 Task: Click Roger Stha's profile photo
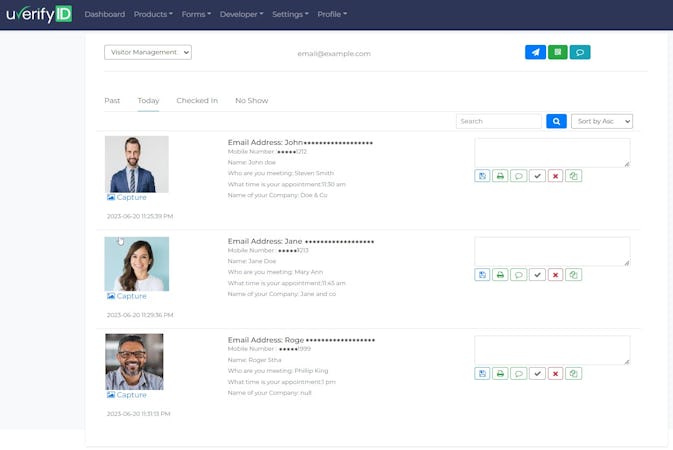pyautogui.click(x=134, y=362)
